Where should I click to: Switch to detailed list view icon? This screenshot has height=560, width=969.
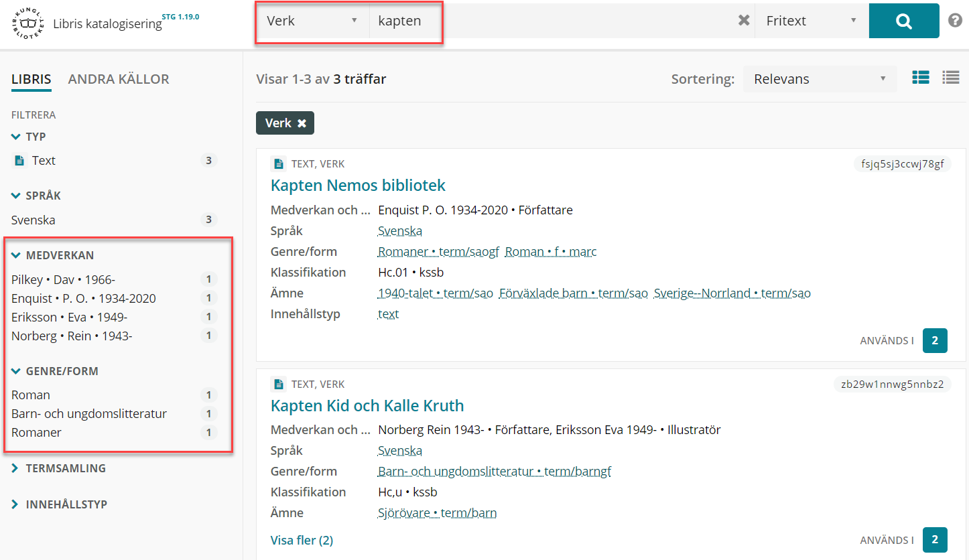(x=921, y=78)
